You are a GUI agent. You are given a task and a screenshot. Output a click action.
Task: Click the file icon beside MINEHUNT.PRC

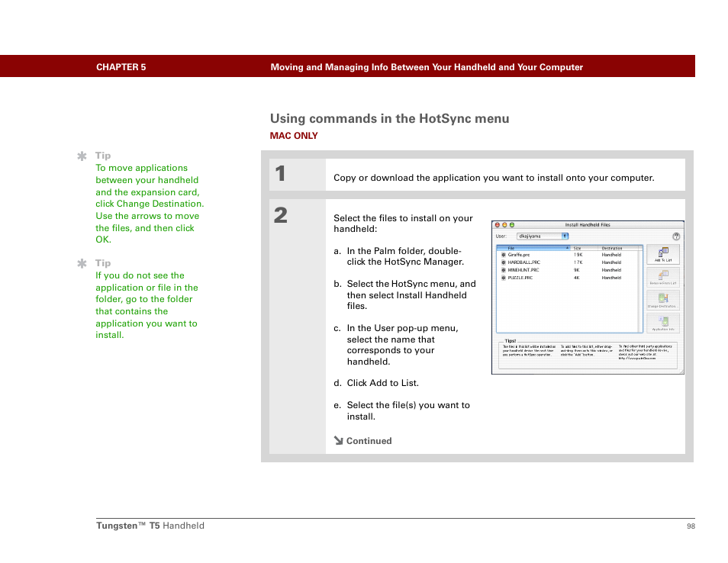[504, 269]
